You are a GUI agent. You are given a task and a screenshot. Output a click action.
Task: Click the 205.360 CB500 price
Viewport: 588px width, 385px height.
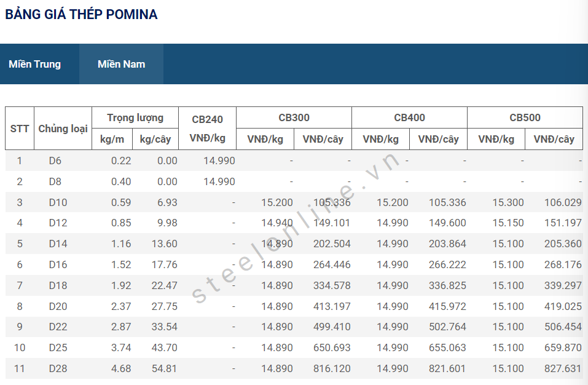pyautogui.click(x=563, y=244)
